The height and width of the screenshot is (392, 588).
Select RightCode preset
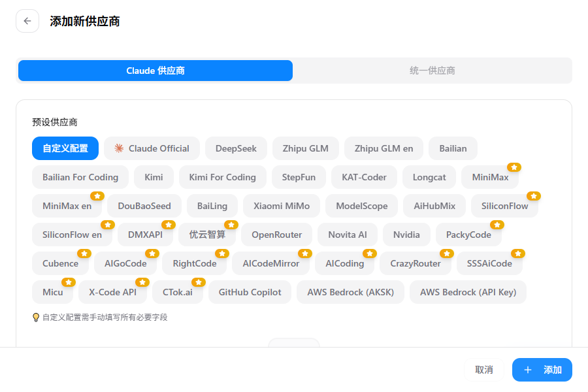tap(194, 263)
